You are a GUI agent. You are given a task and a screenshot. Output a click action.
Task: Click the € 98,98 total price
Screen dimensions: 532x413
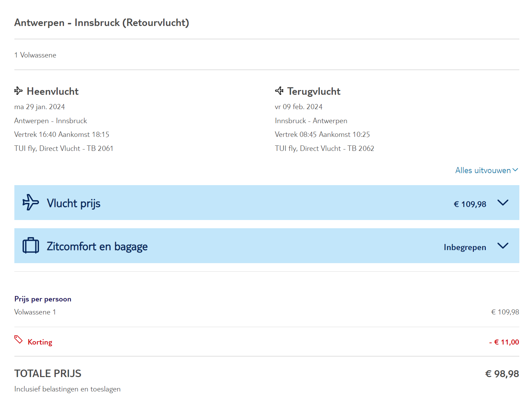pos(502,374)
